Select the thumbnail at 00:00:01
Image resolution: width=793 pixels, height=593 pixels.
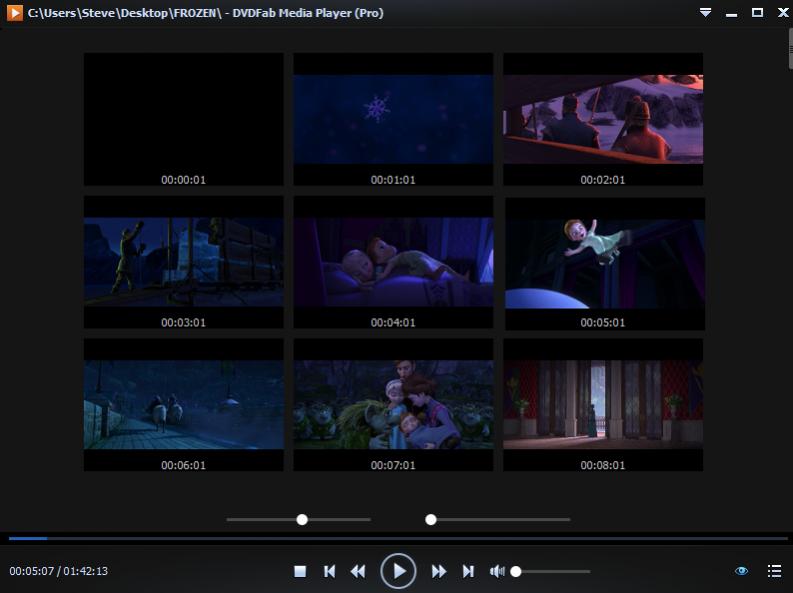point(184,119)
